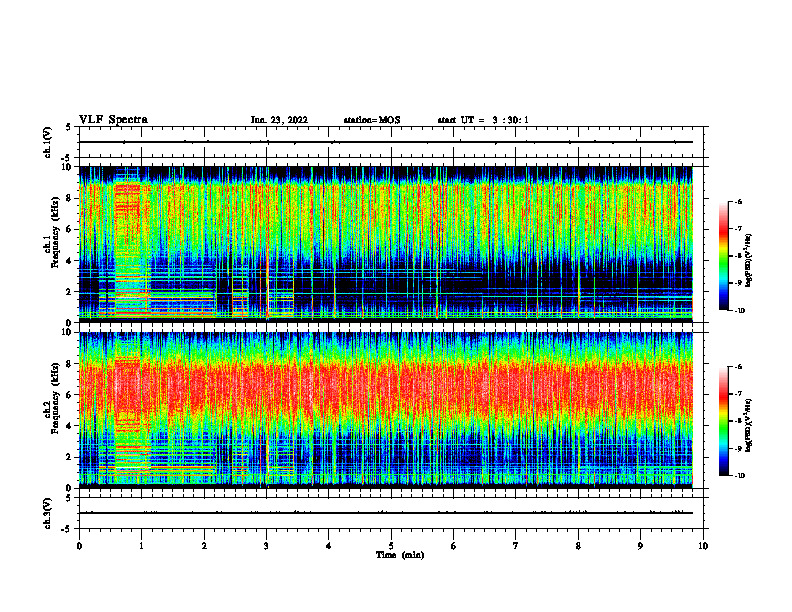This screenshot has width=792, height=612.
Task: Click the 'ch.3(V)' waveform axis label
Action: (x=47, y=513)
